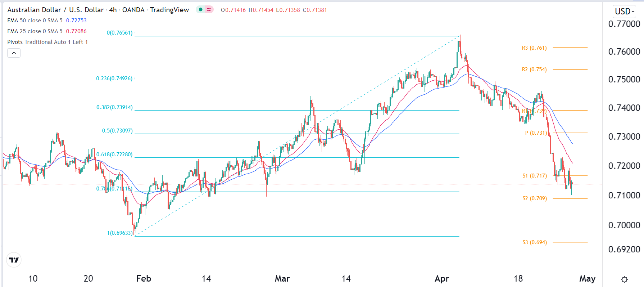Image resolution: width=644 pixels, height=287 pixels.
Task: Click the 0.236 Fibonacci level label
Action: pyautogui.click(x=114, y=79)
